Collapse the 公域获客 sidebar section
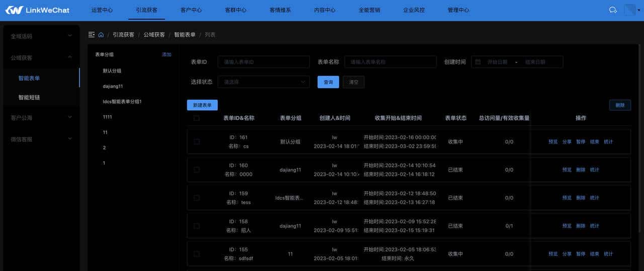Screen dimensions: 644x271 41,58
